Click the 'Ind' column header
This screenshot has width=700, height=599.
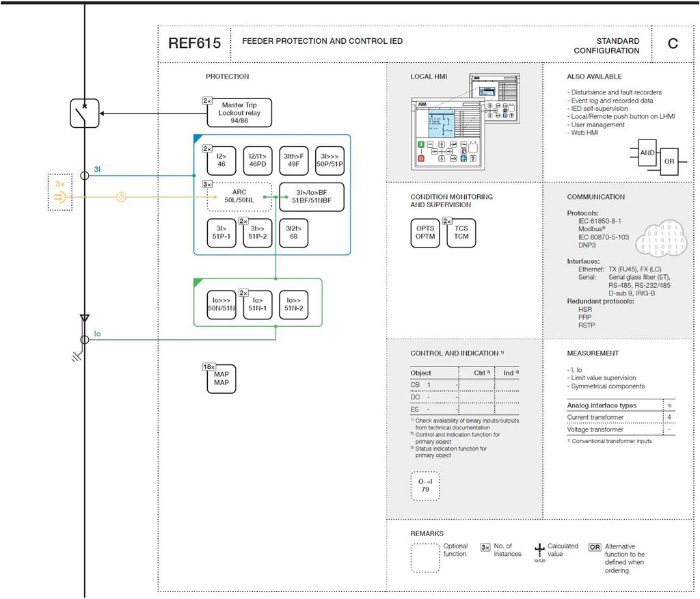tap(511, 373)
